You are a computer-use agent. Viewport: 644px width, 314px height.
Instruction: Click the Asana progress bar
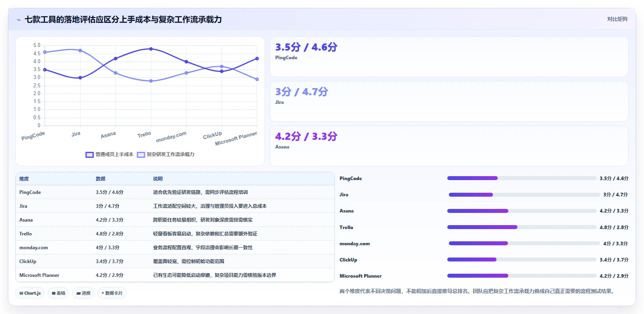522,211
